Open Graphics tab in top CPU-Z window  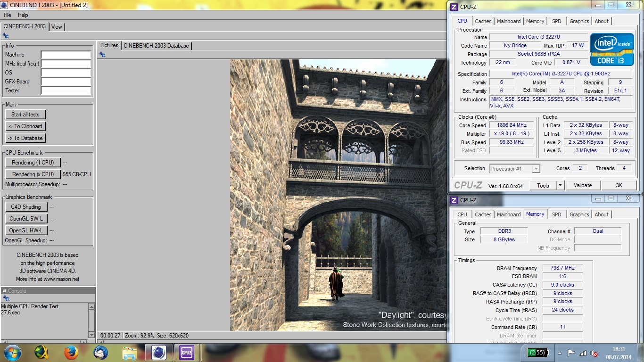tap(579, 21)
